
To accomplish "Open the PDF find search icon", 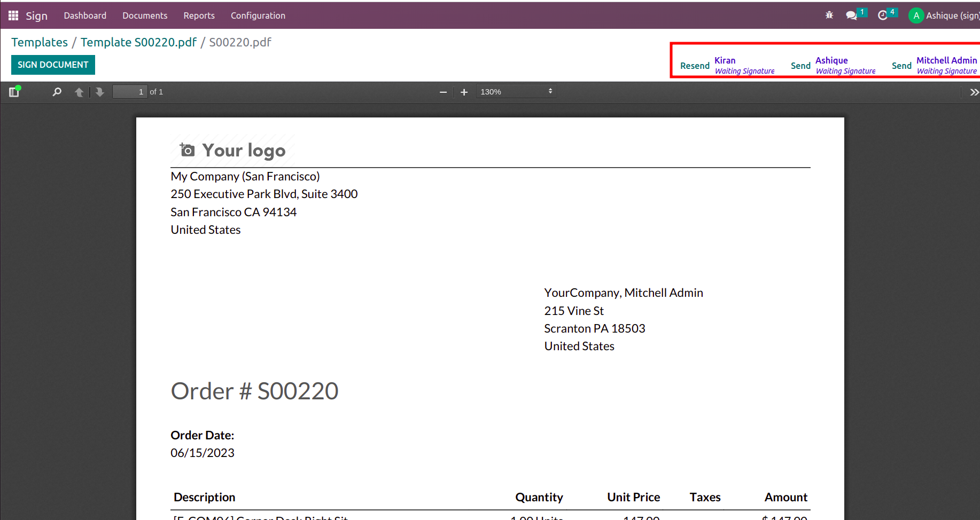I will [57, 92].
